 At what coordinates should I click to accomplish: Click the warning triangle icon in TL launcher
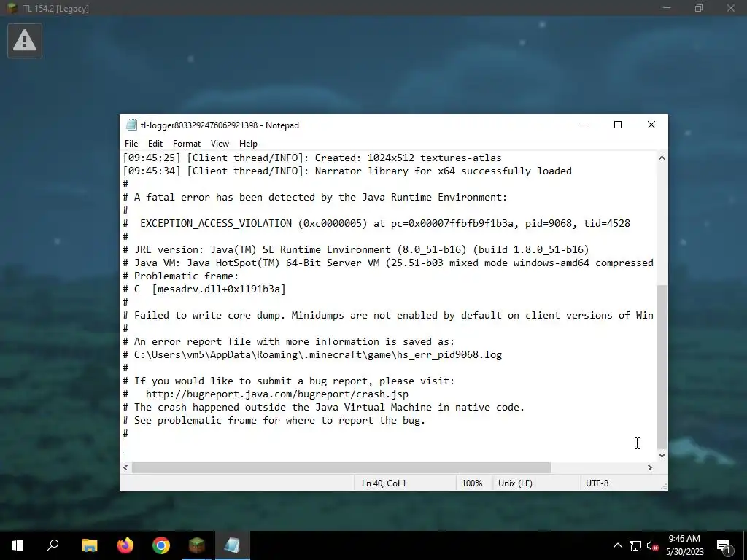25,41
